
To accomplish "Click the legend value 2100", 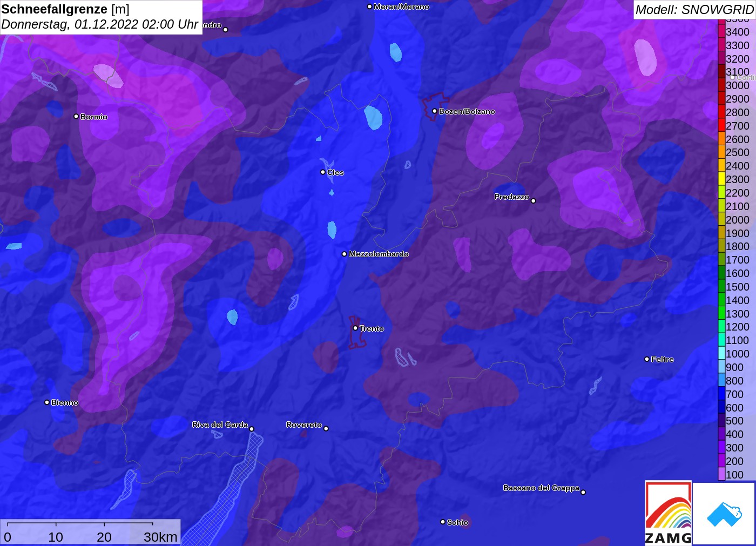I will click(738, 206).
